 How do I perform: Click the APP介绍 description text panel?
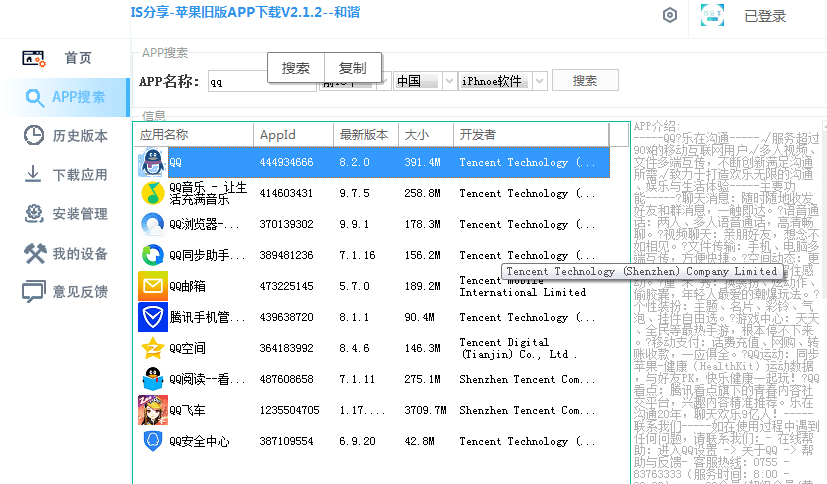(727, 303)
